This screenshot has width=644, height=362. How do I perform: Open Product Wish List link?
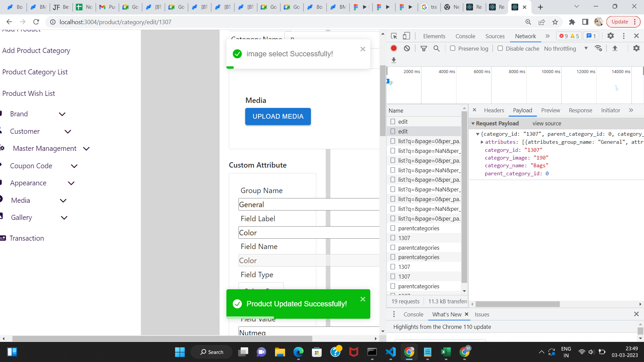point(29,94)
